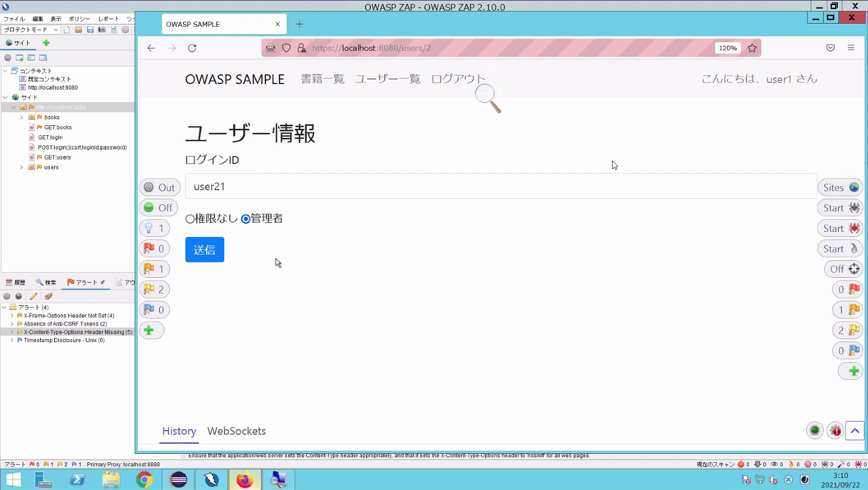The height and width of the screenshot is (490, 868).
Task: Click the globe link icon in Alerts toolbar
Action: point(19,296)
